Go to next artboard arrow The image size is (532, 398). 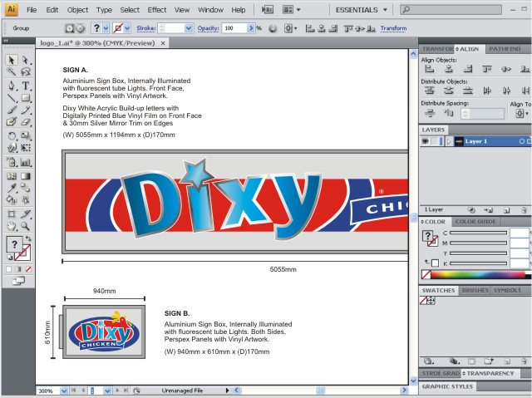[117, 391]
